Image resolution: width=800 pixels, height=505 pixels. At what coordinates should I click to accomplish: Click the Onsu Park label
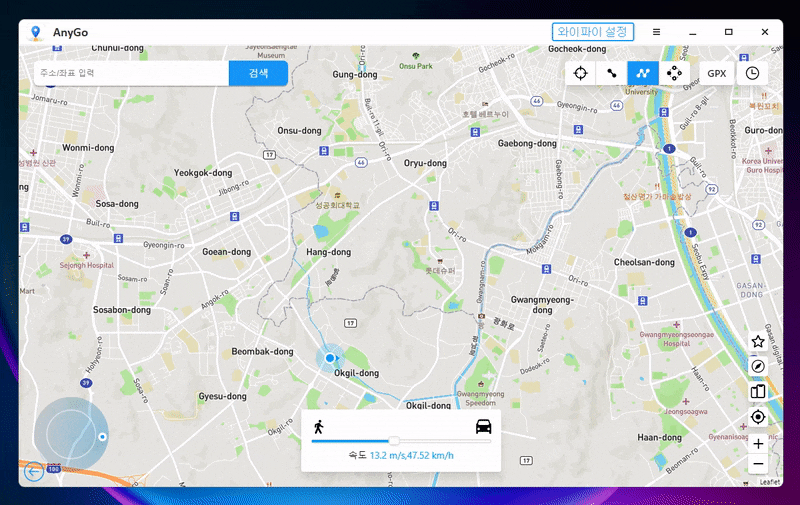[x=415, y=66]
